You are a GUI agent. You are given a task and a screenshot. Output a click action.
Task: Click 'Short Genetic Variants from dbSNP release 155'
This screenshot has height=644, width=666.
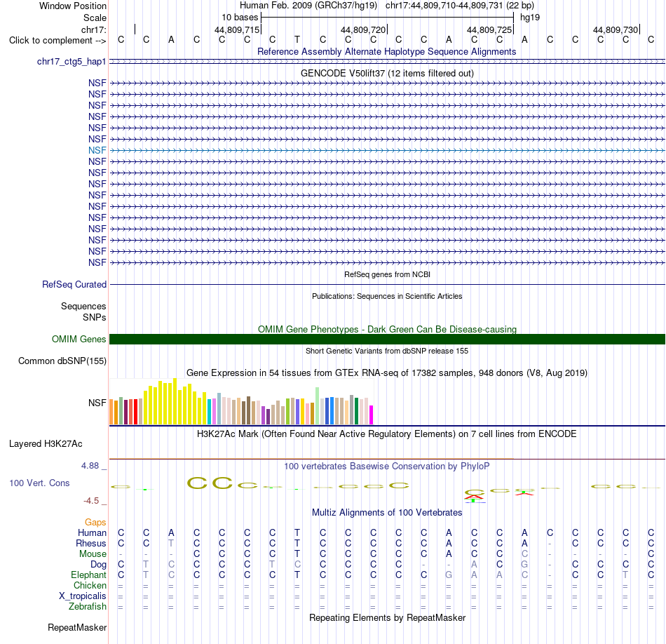tap(387, 351)
